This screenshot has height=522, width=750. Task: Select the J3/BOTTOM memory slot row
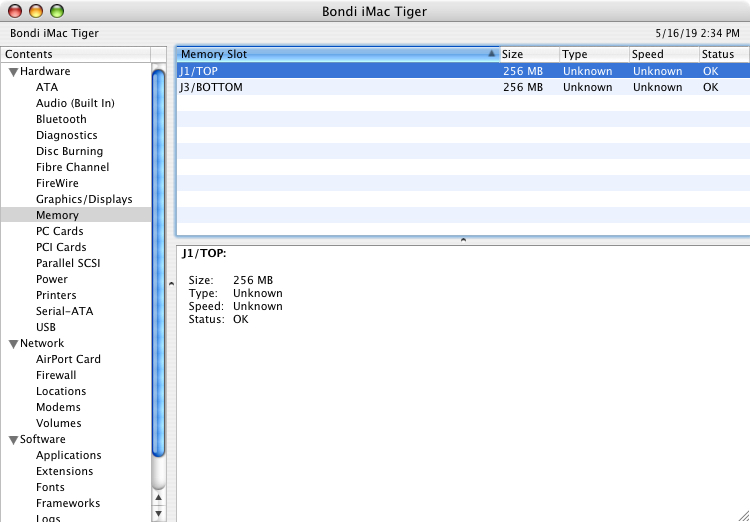tap(463, 87)
